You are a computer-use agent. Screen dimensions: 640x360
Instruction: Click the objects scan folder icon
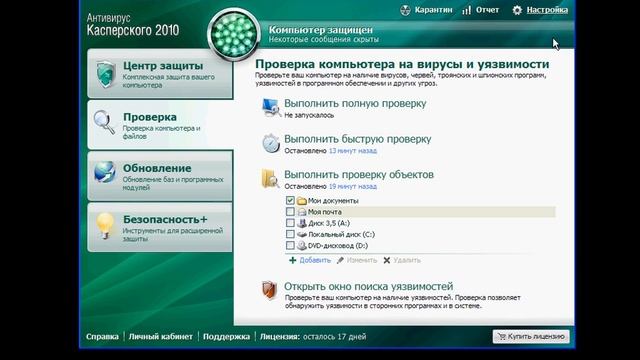(x=270, y=178)
